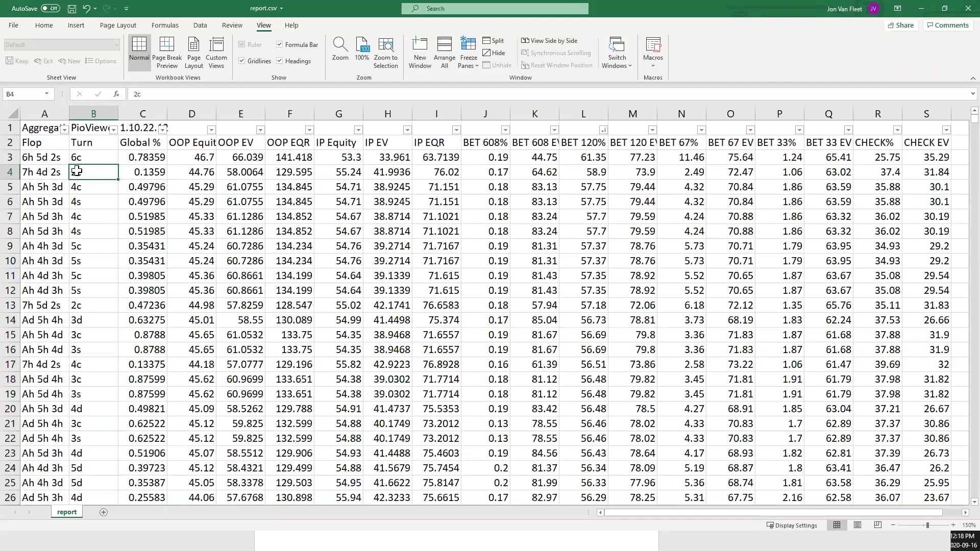980x551 pixels.
Task: Click the Save icon in title bar
Action: point(72,9)
